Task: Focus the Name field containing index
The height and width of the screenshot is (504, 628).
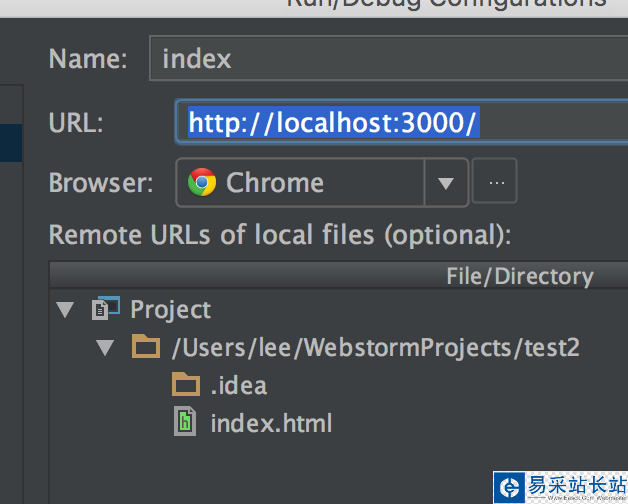Action: [x=390, y=59]
